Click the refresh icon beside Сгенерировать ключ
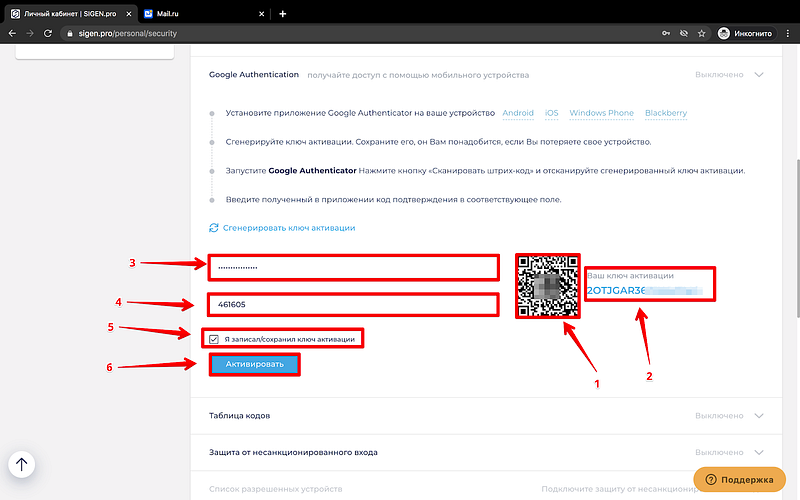Screen dimensions: 800x500 coord(214,228)
